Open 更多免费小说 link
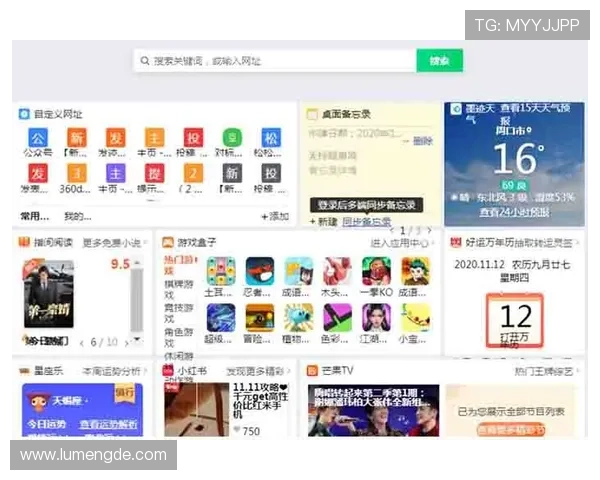The image size is (600, 480). (x=114, y=243)
